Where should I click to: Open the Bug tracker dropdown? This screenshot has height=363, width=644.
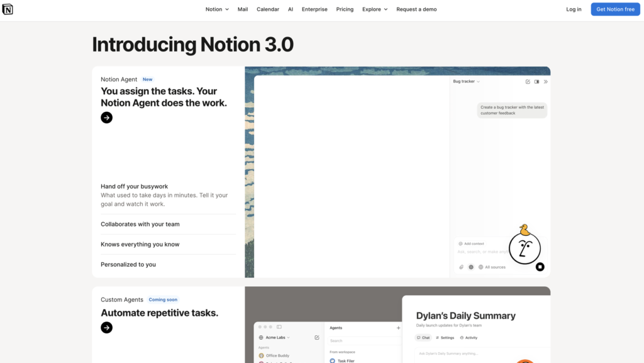tap(466, 81)
